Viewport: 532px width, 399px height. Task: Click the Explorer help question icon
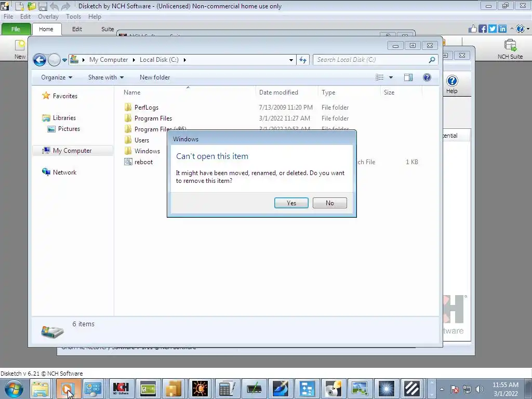(427, 77)
